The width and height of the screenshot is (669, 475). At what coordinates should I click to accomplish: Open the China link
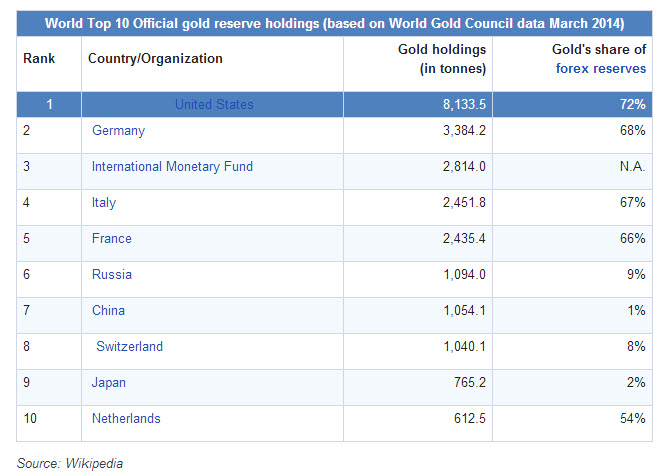[x=108, y=310]
